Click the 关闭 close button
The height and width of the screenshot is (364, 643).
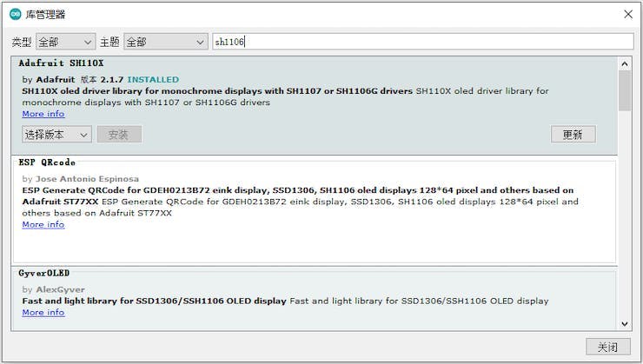(607, 347)
